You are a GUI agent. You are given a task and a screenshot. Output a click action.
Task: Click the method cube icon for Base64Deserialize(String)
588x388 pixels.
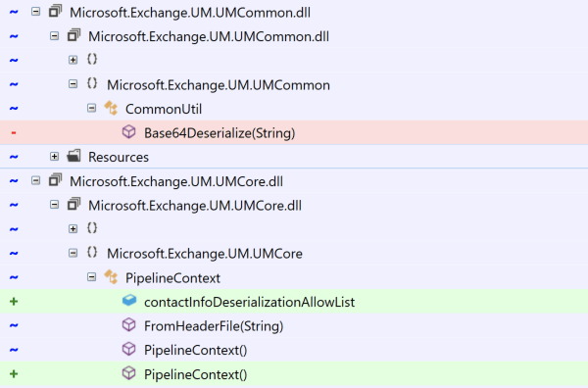(129, 132)
